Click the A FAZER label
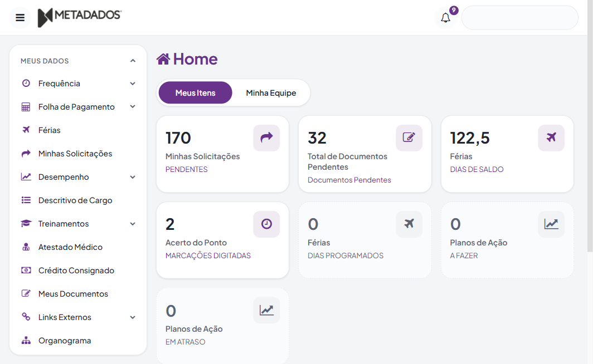 [x=464, y=255]
